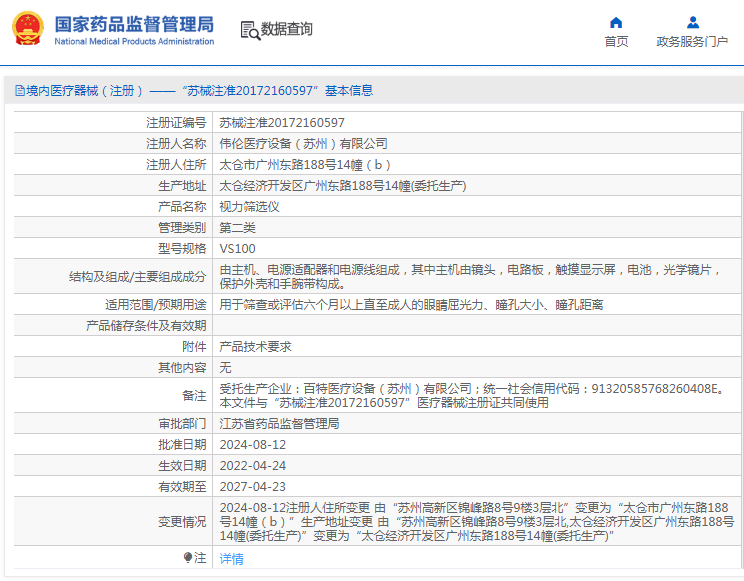Open the 详情 link
This screenshot has height=581, width=744.
(x=232, y=559)
